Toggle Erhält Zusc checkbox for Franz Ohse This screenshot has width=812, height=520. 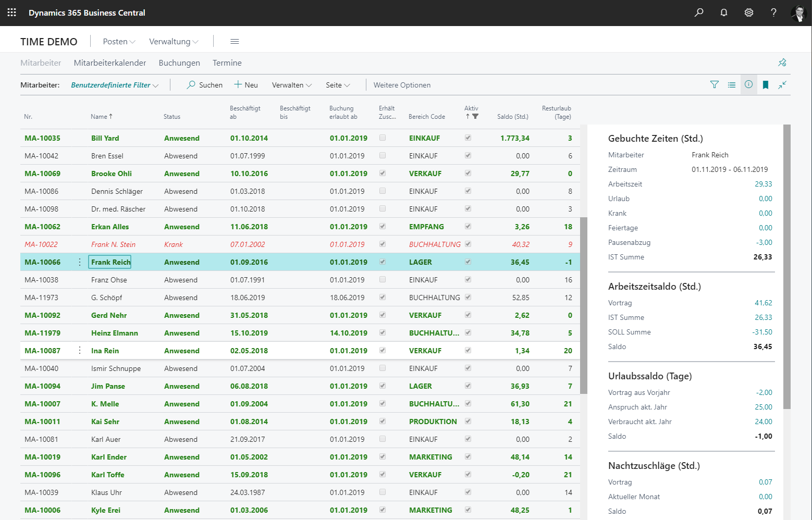pos(383,280)
